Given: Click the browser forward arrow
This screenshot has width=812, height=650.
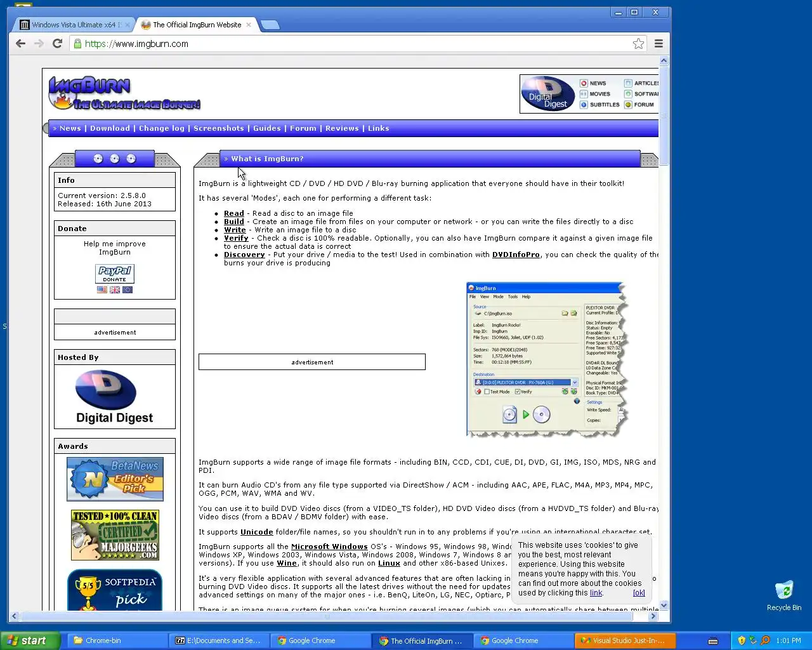Looking at the screenshot, I should coord(39,44).
